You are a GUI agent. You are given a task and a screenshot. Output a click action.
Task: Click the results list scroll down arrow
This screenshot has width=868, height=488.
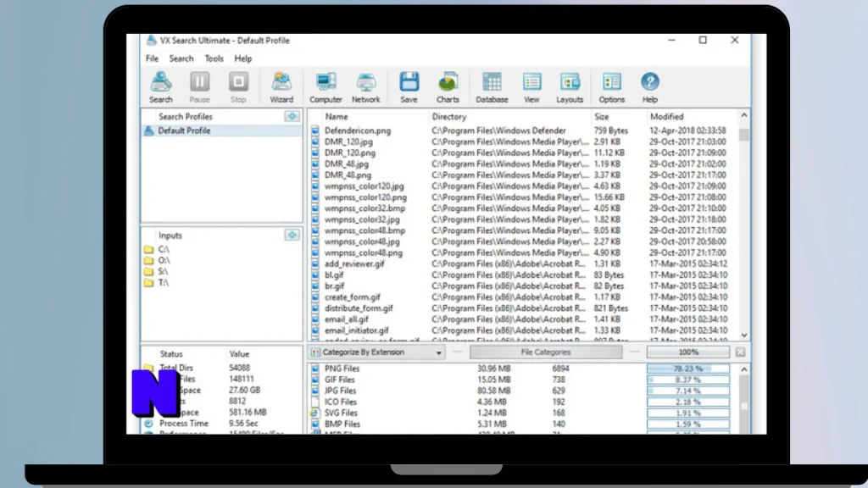[744, 335]
